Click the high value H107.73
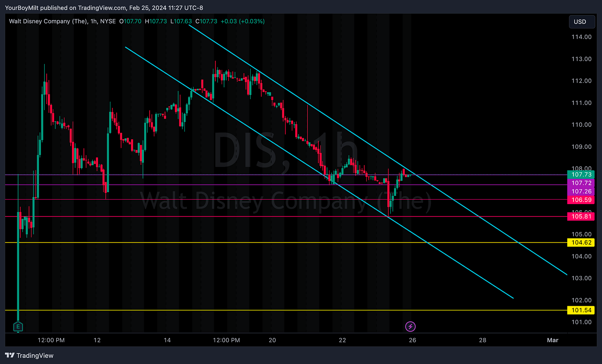Image resolution: width=602 pixels, height=364 pixels. click(156, 21)
